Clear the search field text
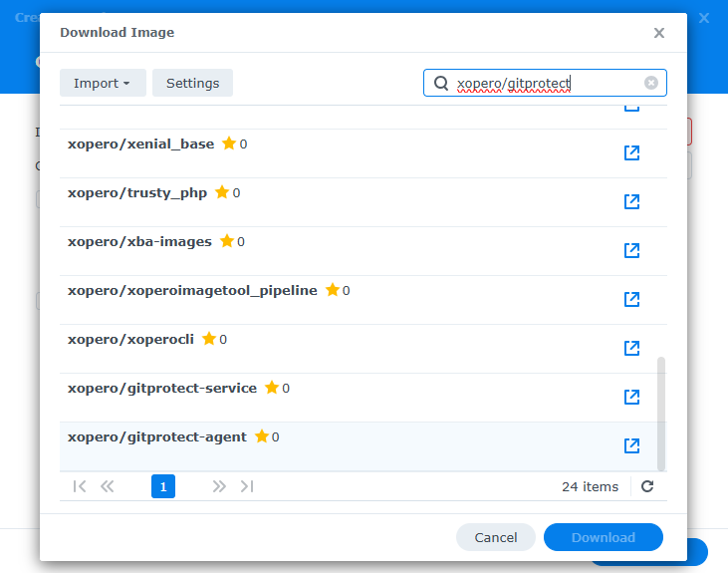 coord(651,83)
